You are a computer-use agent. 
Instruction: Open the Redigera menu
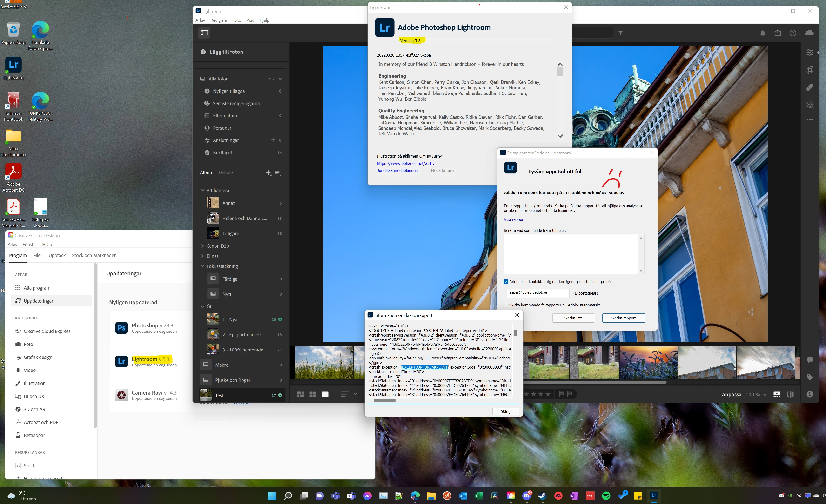(219, 20)
